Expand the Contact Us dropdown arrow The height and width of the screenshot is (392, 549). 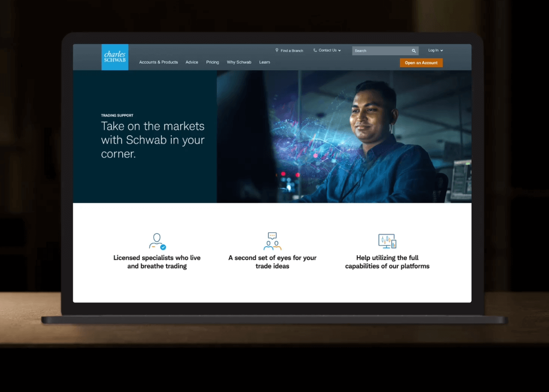339,51
